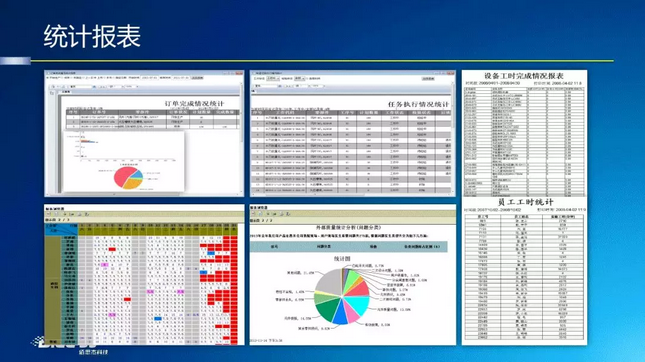Click last toolbar icon in quality analysis viewer

click(288, 214)
